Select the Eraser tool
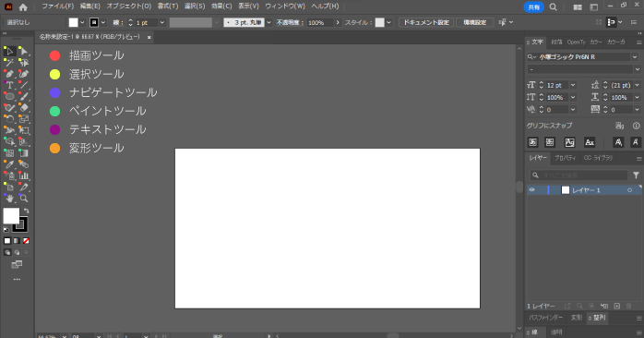The width and height of the screenshot is (644, 338). pos(24,108)
